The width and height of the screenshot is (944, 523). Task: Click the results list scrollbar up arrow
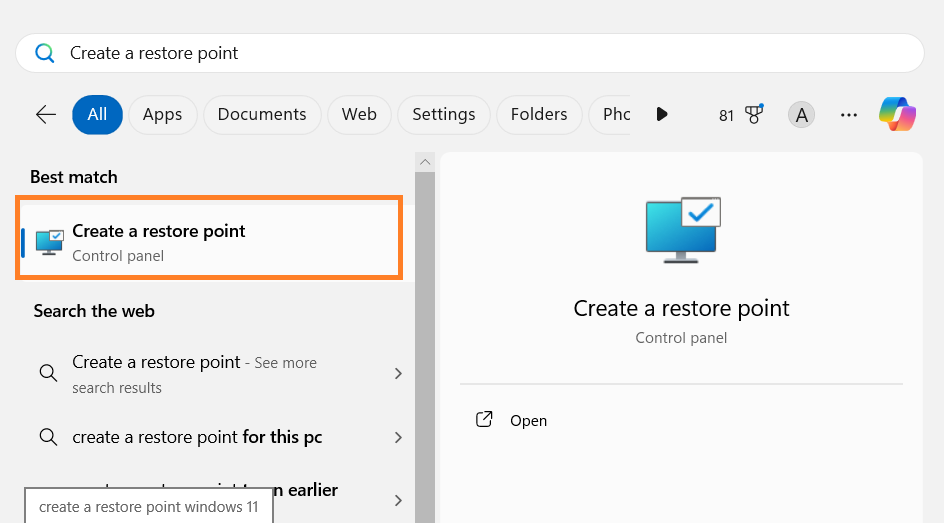pyautogui.click(x=425, y=162)
